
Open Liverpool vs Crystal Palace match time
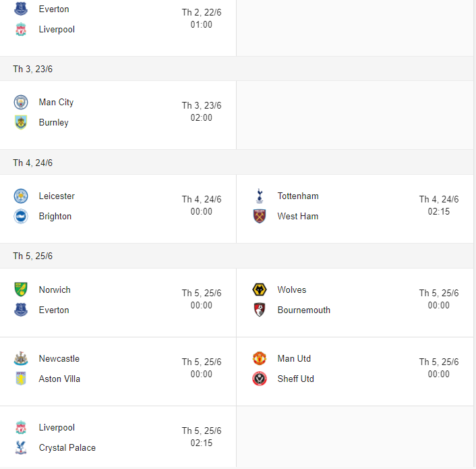[x=201, y=437]
